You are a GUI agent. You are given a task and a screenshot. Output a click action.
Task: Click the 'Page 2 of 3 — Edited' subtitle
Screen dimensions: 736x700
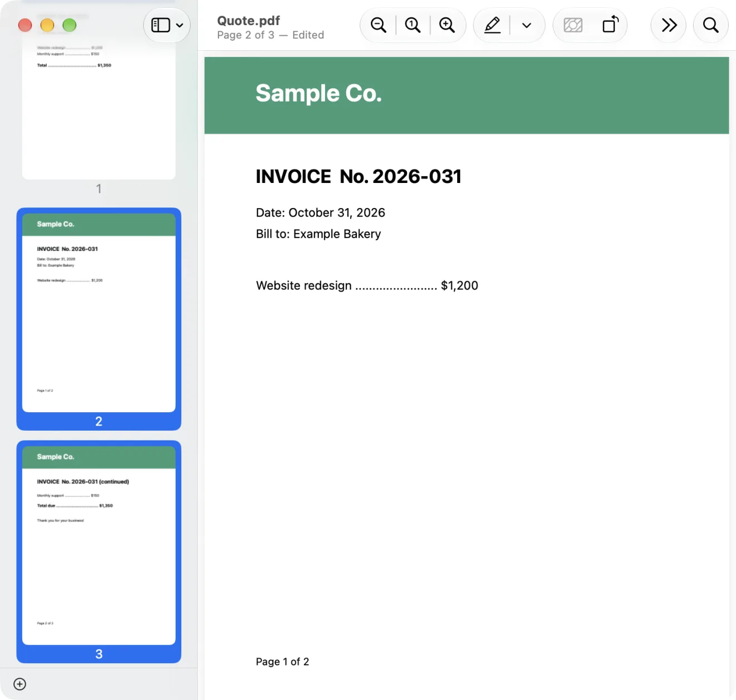(x=270, y=35)
